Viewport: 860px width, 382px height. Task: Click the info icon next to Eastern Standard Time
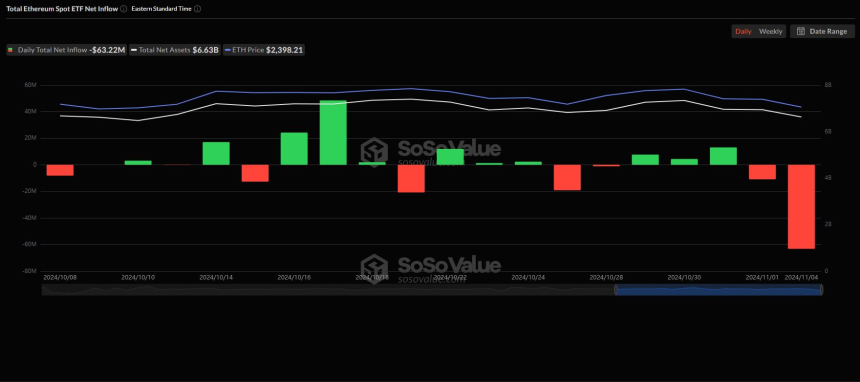click(197, 9)
